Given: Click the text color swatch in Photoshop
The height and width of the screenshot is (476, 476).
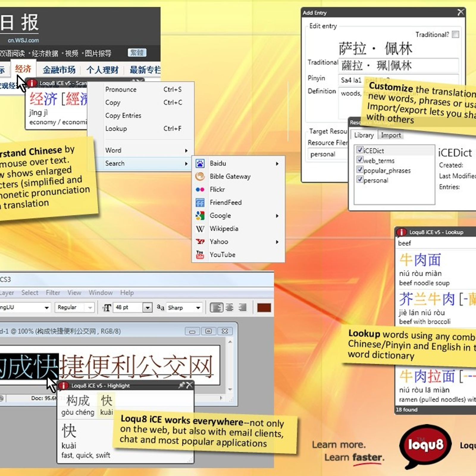Looking at the screenshot, I should click(x=264, y=308).
